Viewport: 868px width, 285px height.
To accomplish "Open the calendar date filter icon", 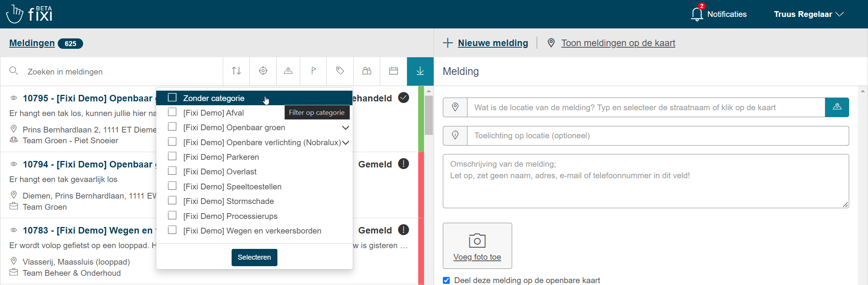I will pyautogui.click(x=394, y=71).
